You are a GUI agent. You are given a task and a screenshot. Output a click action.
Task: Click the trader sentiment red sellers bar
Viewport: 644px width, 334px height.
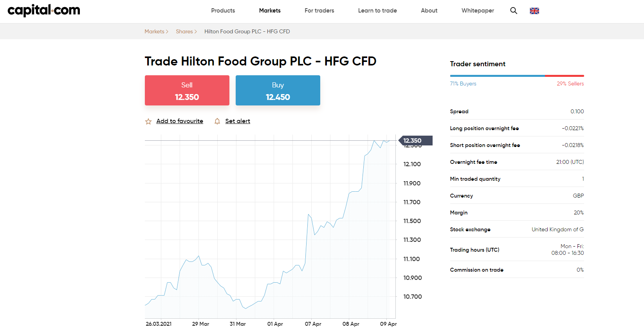[564, 76]
